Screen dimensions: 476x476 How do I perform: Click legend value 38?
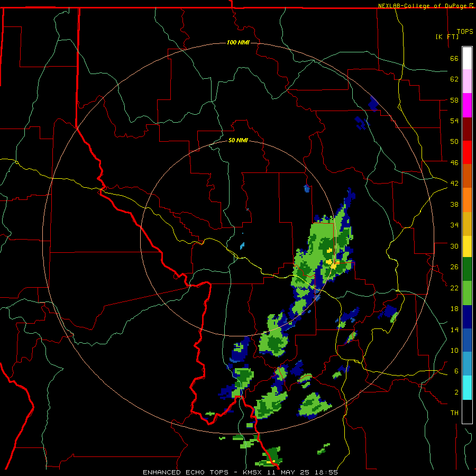454,204
